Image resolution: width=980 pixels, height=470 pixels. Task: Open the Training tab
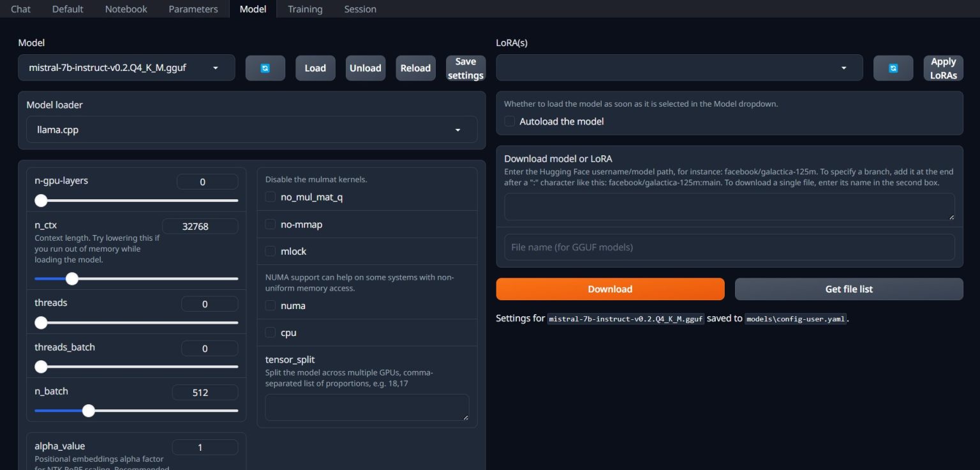[305, 9]
